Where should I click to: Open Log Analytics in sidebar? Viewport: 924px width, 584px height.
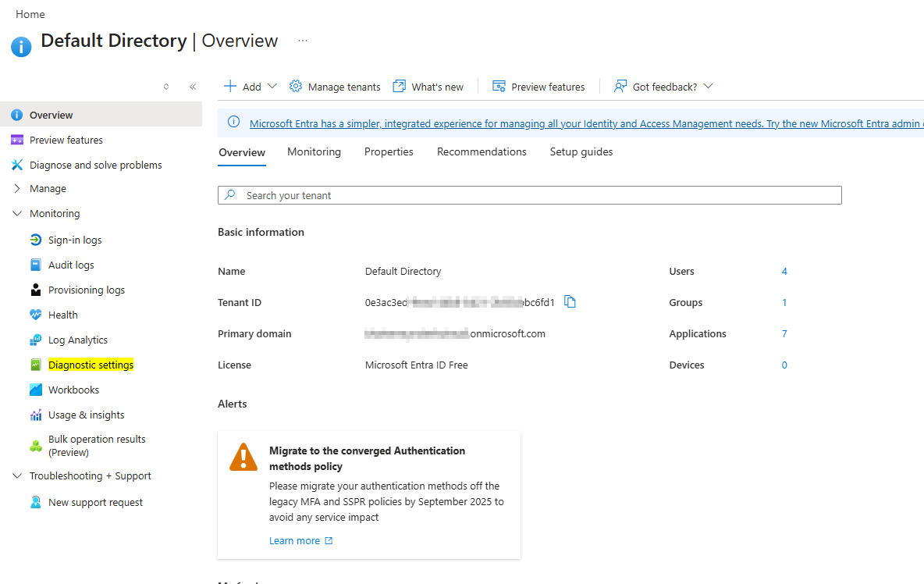click(78, 340)
